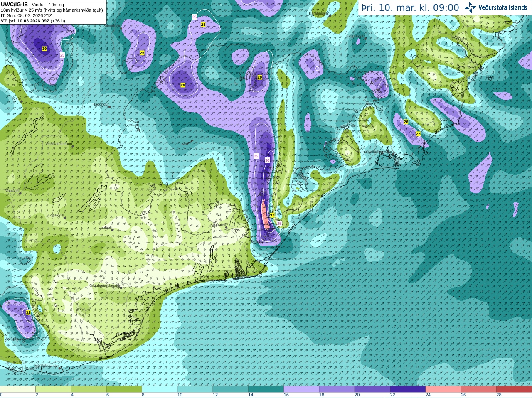Viewport: 532px width, 398px height.
Task: Click the yellow 30 gust marker
Action: click(44, 49)
